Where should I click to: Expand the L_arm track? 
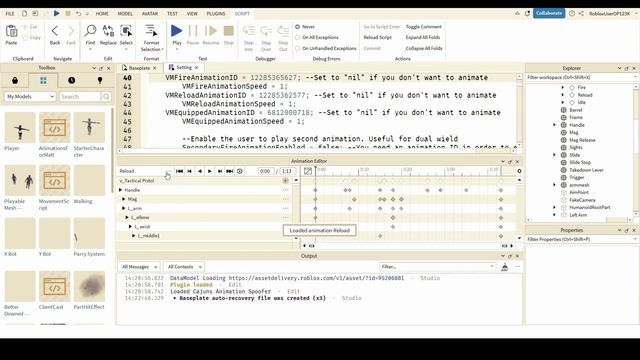(x=124, y=209)
